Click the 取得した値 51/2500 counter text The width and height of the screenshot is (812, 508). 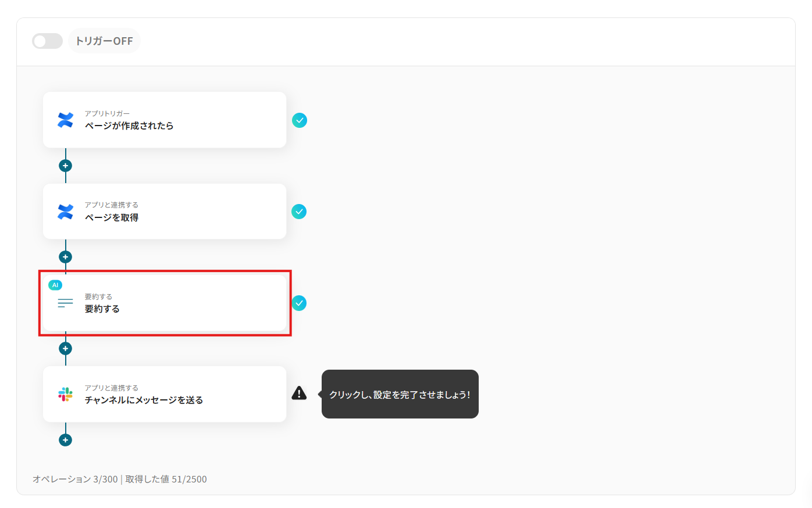pyautogui.click(x=166, y=479)
